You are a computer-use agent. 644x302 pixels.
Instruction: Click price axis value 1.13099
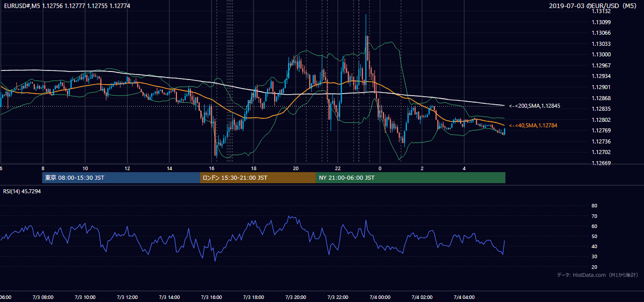602,22
